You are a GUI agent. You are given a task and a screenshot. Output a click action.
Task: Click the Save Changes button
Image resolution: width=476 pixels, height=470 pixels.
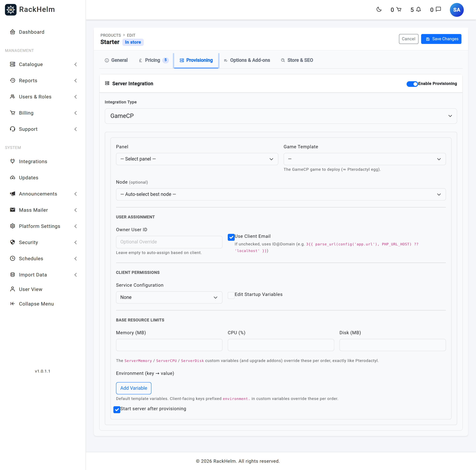click(441, 39)
